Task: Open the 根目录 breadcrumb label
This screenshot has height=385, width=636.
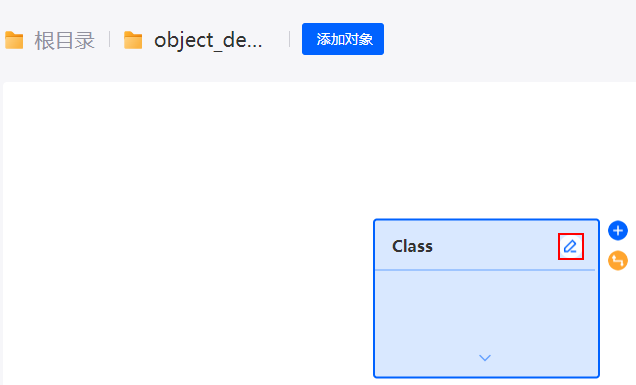Action: coord(64,41)
